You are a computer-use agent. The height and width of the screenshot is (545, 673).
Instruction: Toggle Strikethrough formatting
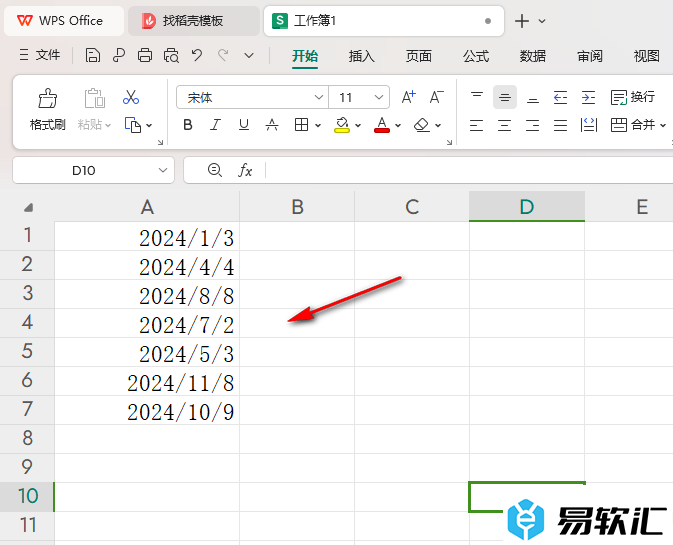[x=272, y=125]
